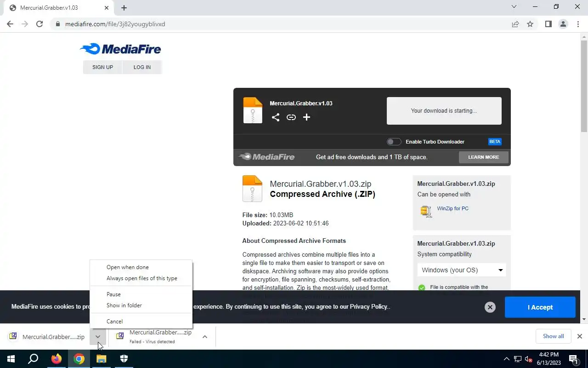Click the LEARN MORE button
The image size is (588, 368).
[x=483, y=157]
